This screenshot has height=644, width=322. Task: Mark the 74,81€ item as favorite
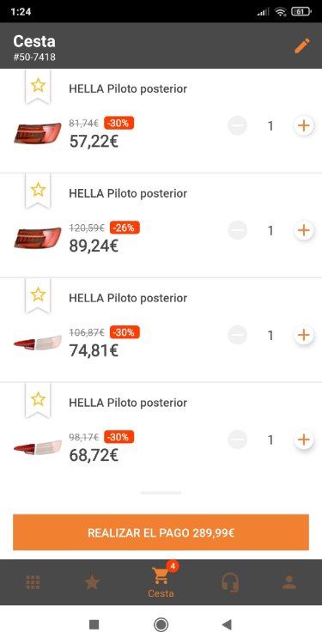tap(38, 295)
